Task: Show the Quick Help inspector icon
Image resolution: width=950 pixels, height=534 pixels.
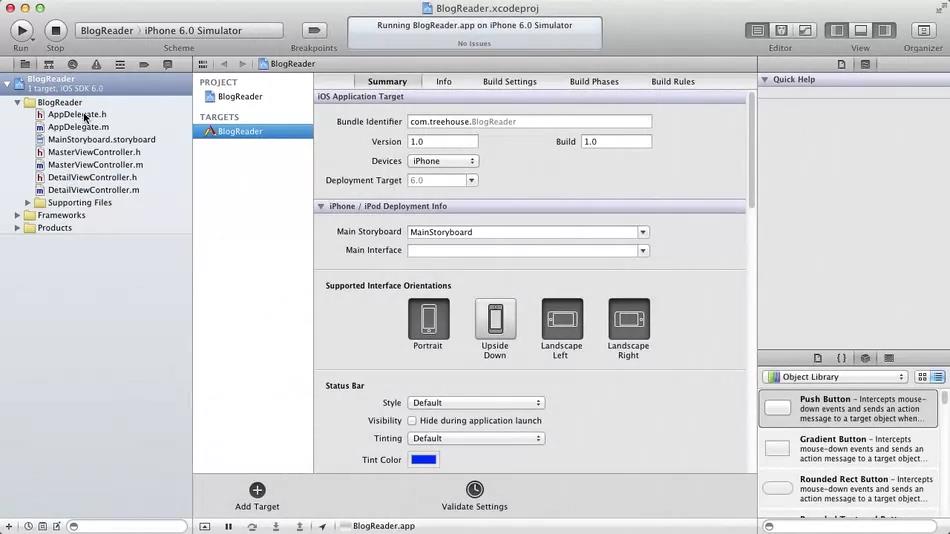Action: pos(865,64)
